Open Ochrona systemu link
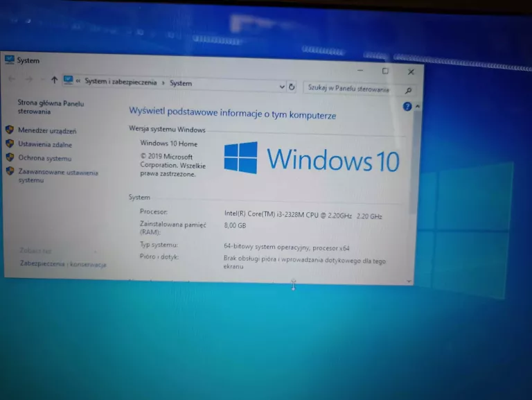 point(45,158)
